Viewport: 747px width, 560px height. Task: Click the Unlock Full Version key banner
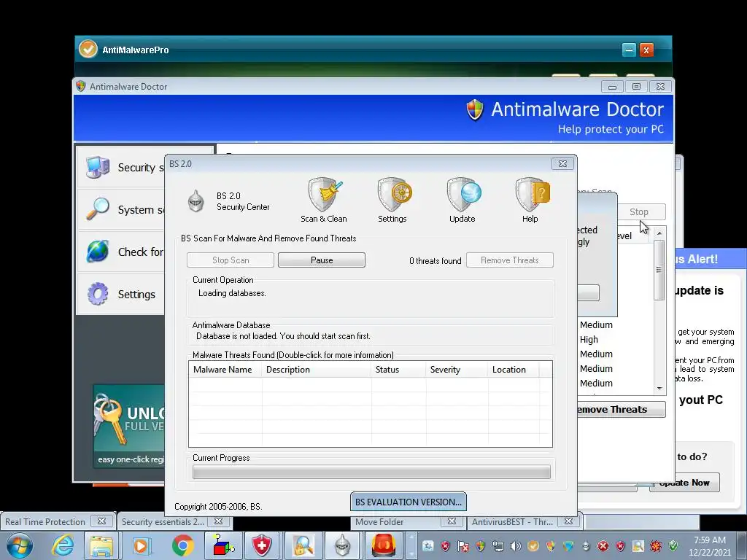(x=129, y=426)
